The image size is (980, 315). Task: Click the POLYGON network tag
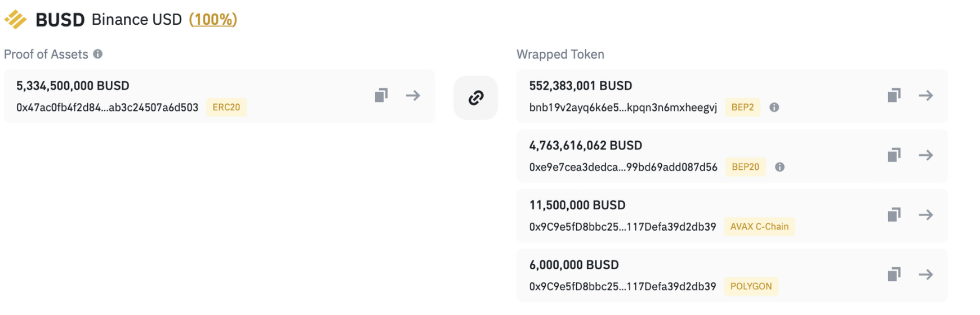point(751,286)
